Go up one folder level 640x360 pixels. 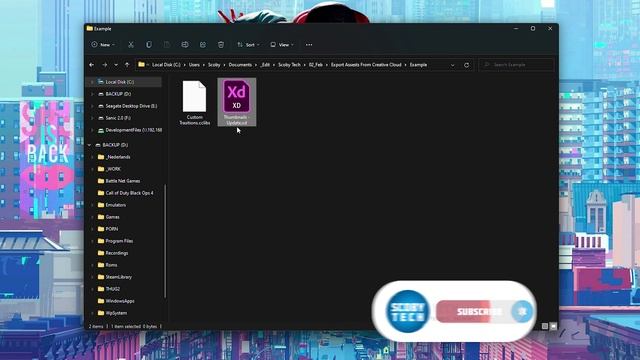click(x=127, y=65)
